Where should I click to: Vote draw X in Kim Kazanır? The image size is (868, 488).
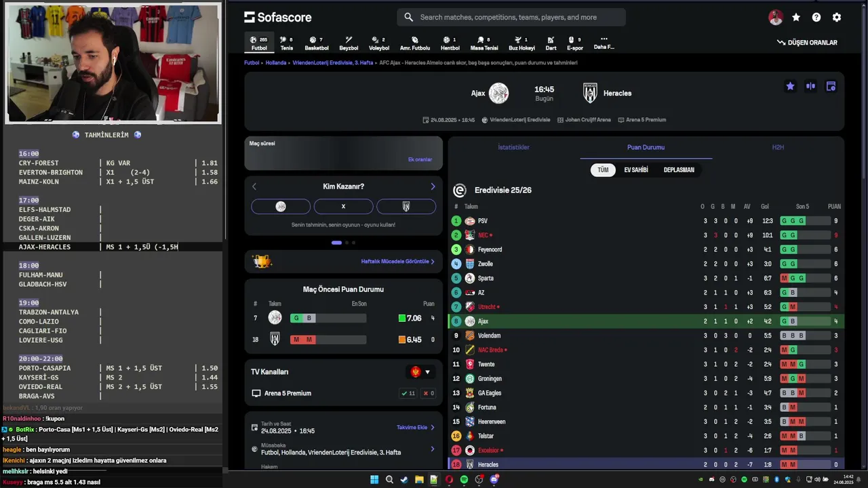[343, 207]
